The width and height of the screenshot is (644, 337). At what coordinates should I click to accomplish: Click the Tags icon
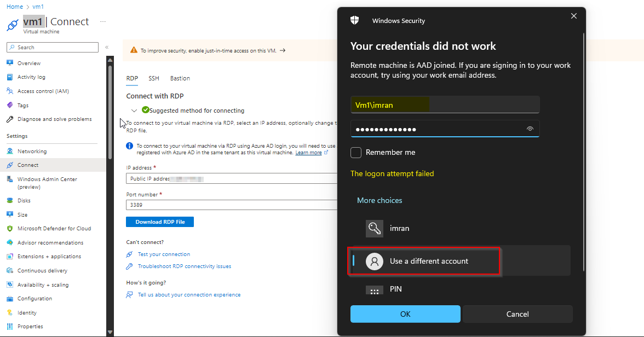[x=10, y=105]
